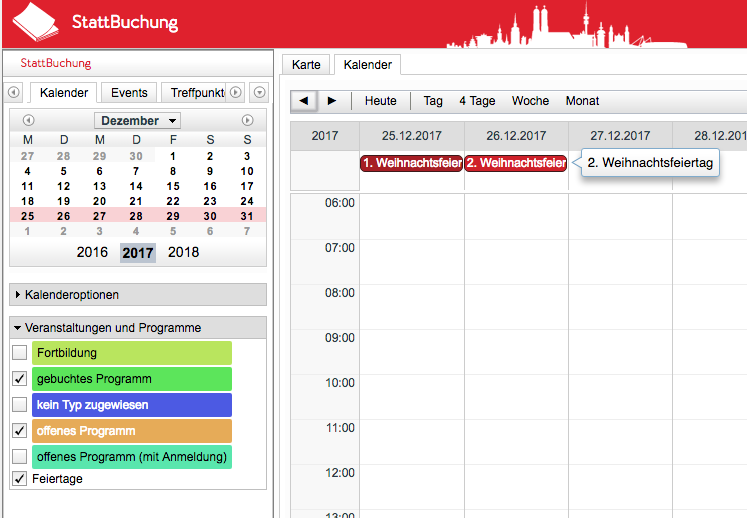Jump to today with Heute button
Image resolution: width=747 pixels, height=518 pixels.
(380, 101)
